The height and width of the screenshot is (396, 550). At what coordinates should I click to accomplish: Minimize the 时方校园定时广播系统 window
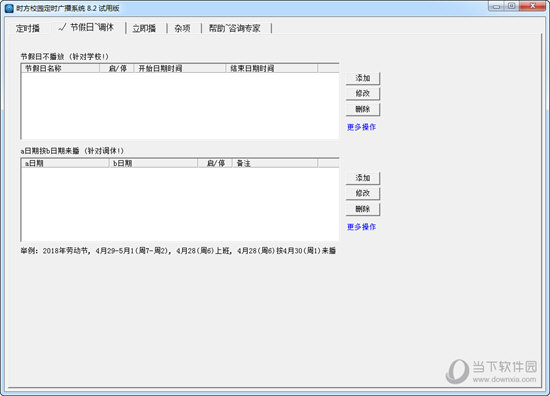(496, 6)
